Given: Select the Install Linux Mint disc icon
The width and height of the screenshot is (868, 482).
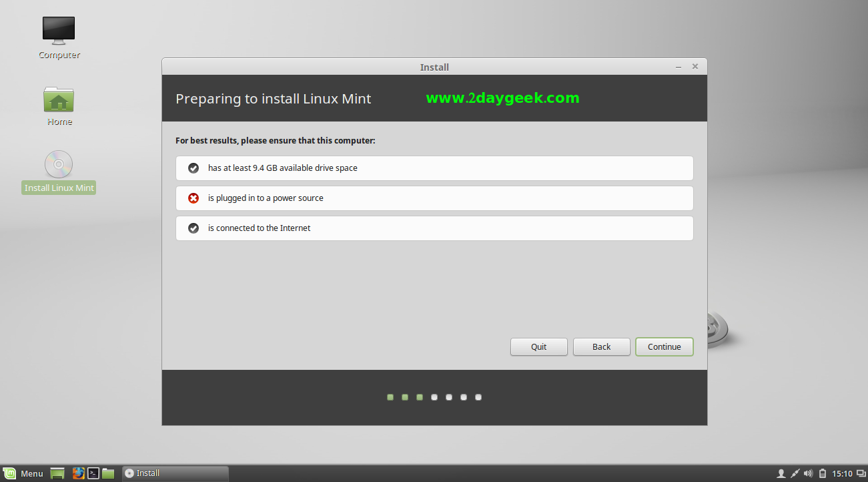Looking at the screenshot, I should [x=59, y=164].
